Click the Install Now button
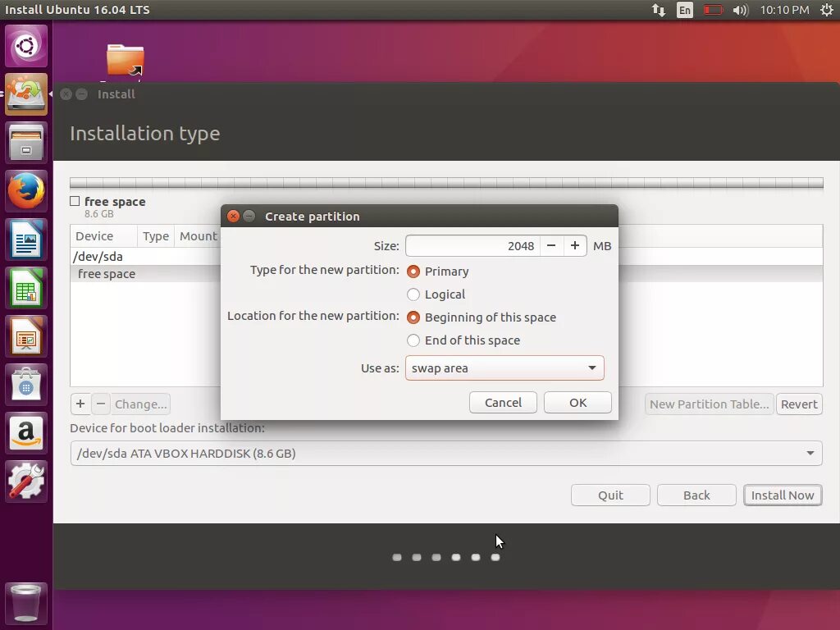This screenshot has width=840, height=630. click(783, 495)
